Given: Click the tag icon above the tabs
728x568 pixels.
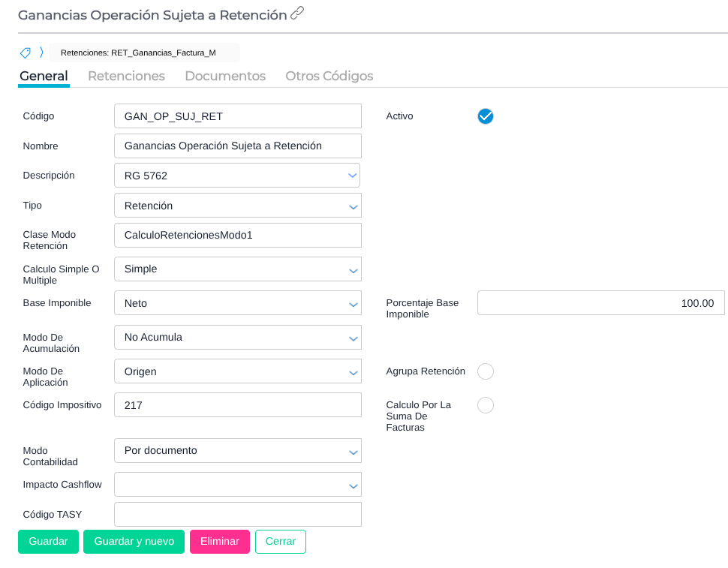Looking at the screenshot, I should click(x=26, y=53).
